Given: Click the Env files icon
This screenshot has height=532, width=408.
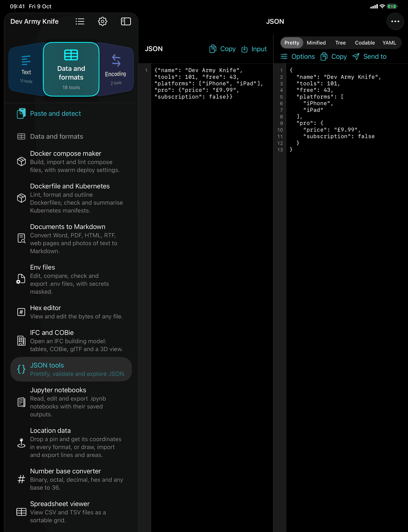Looking at the screenshot, I should pos(21,279).
